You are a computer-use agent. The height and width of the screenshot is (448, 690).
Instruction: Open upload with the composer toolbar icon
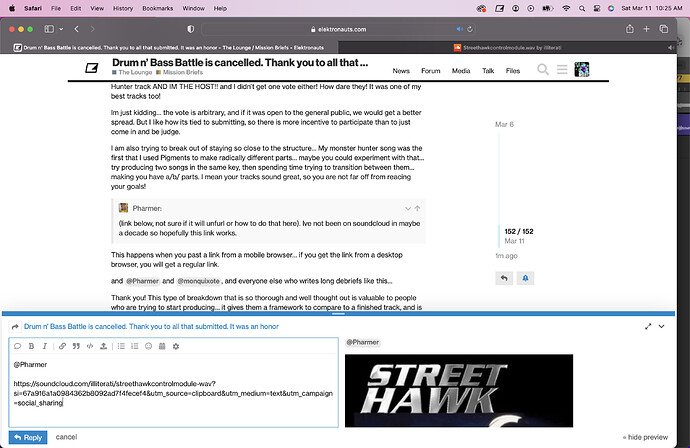point(103,346)
